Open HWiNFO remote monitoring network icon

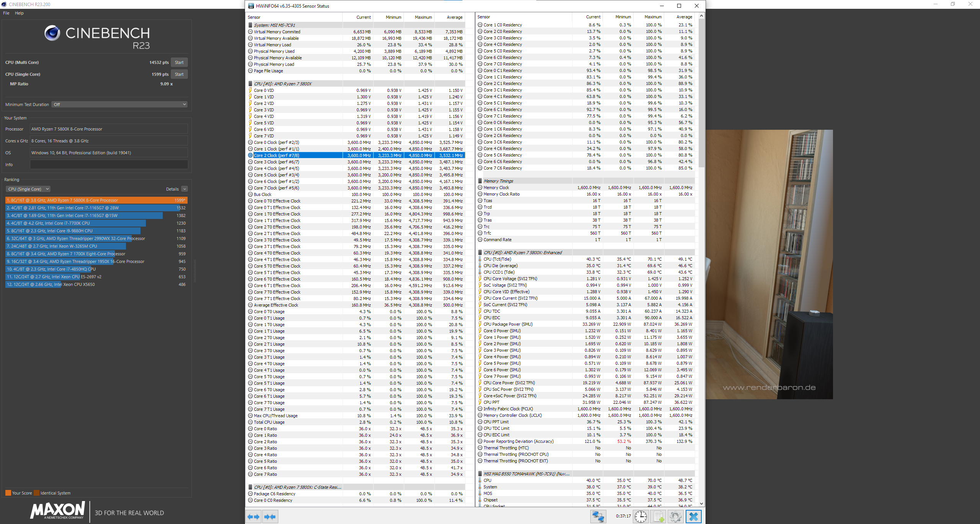click(598, 516)
